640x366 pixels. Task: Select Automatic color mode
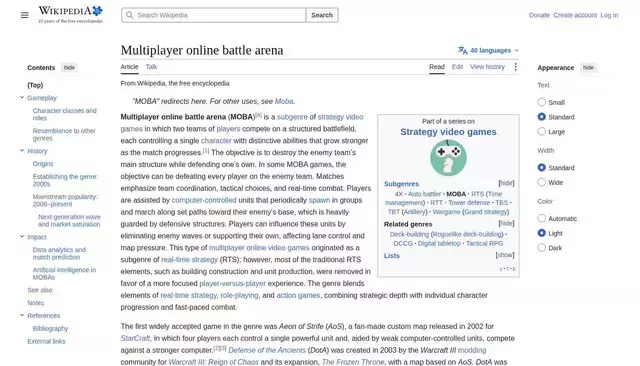coord(541,218)
